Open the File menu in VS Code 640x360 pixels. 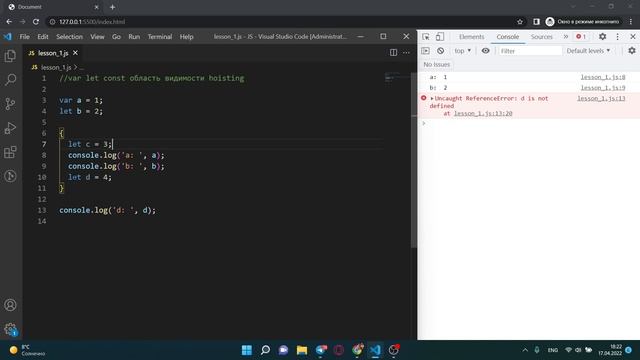click(x=24, y=37)
